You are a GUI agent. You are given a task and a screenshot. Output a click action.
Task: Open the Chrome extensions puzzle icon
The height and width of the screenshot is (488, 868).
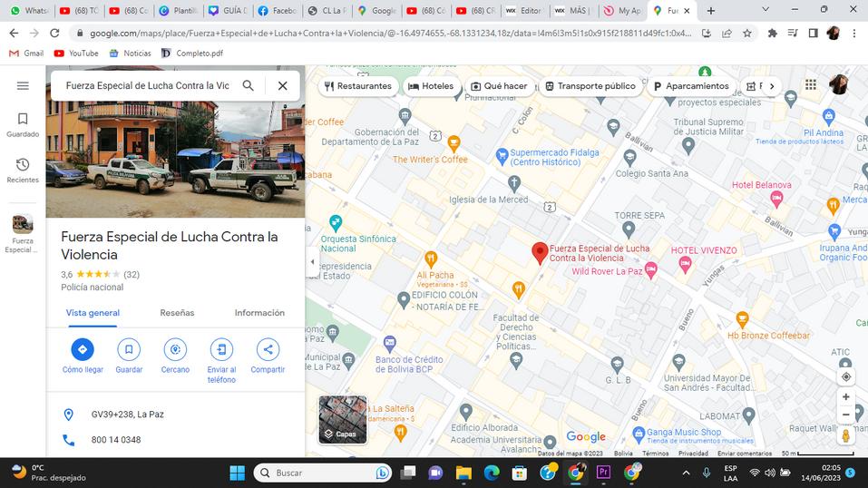pos(772,34)
